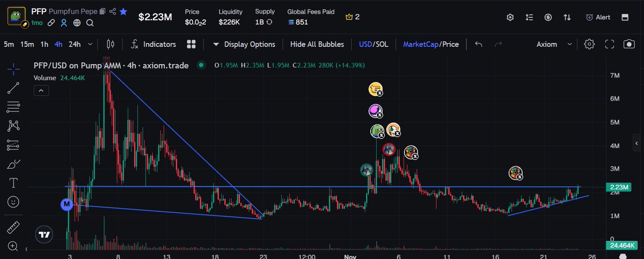
Task: Expand the Display Options dropdown
Action: tap(244, 44)
